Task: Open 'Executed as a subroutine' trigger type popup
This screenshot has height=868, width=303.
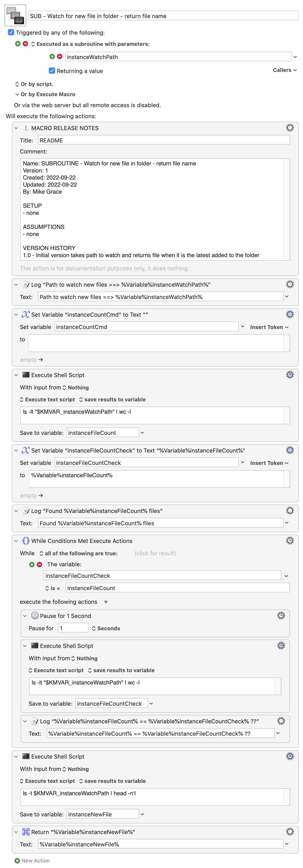Action: pos(90,44)
